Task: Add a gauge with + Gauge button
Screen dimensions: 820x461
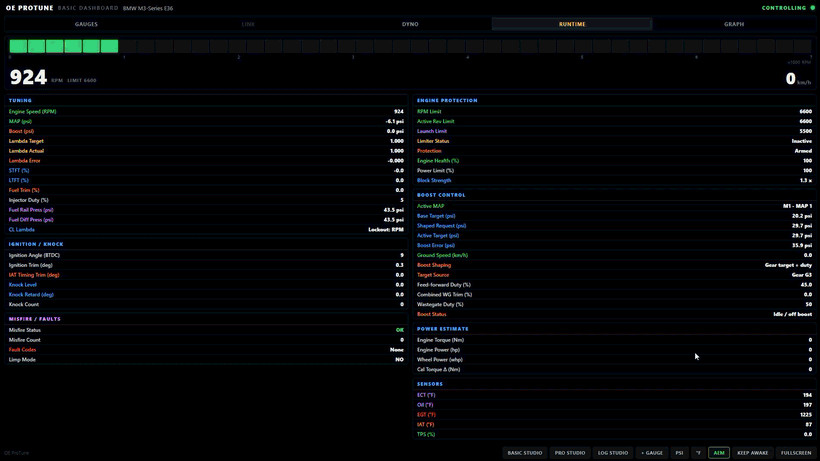Action: 652,453
